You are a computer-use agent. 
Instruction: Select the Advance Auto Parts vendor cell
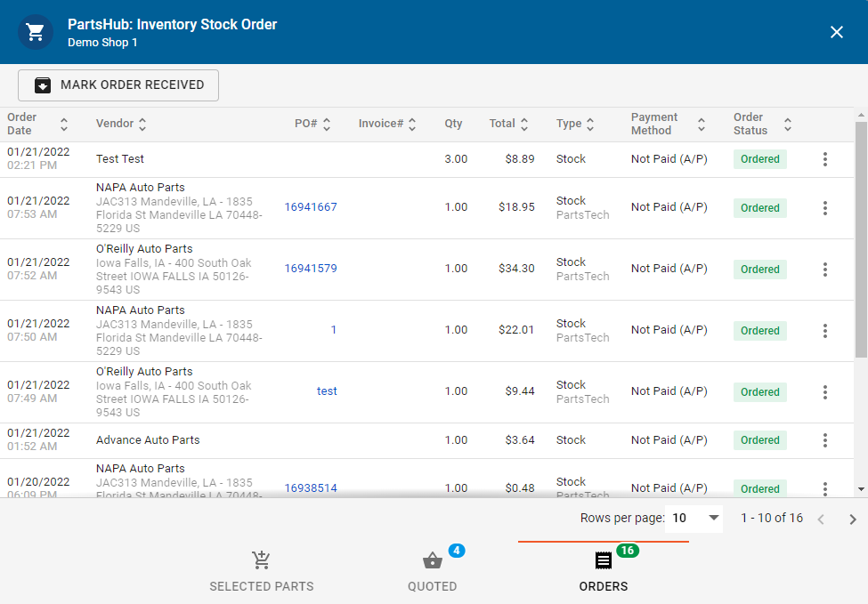point(148,439)
